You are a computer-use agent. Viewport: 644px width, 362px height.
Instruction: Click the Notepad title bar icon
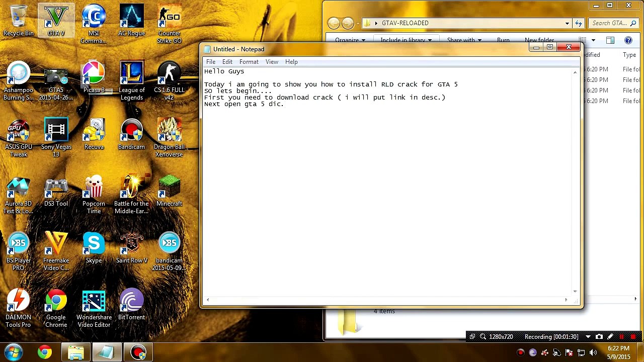pos(207,49)
